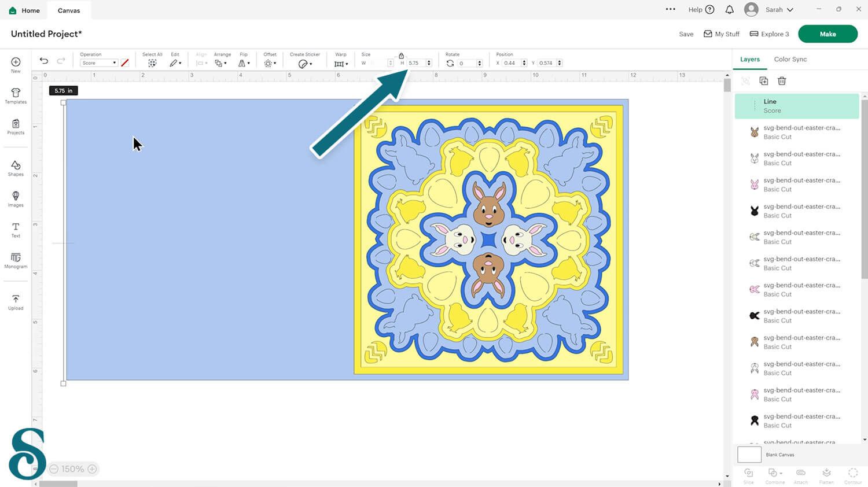Screen dimensions: 868x487
Task: Open My Stuff
Action: coord(722,34)
